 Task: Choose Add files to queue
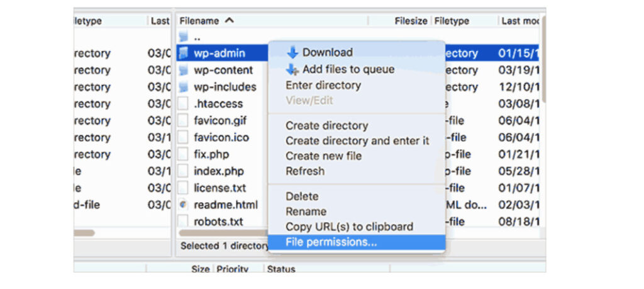357,69
